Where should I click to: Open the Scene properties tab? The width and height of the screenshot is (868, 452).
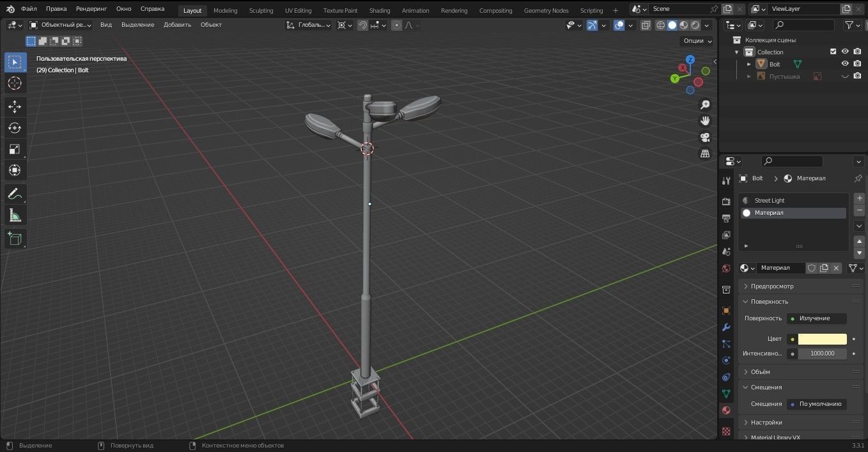coord(726,251)
